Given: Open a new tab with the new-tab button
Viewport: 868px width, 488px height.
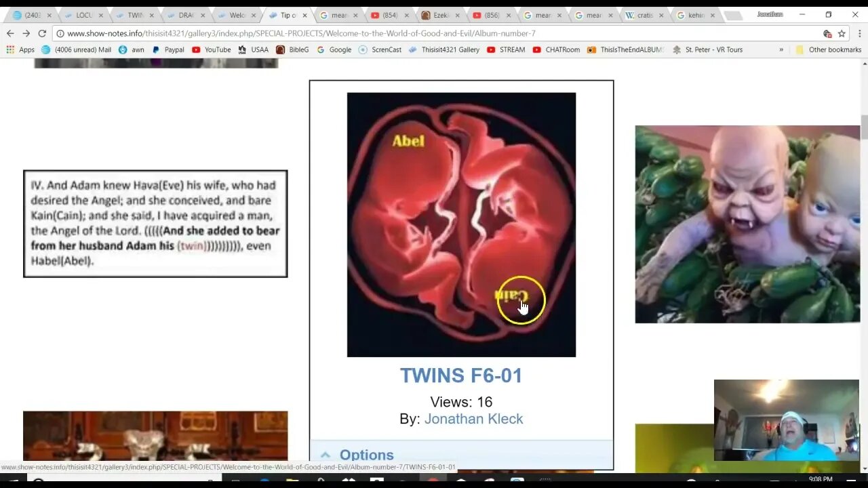Looking at the screenshot, I should click(x=732, y=16).
